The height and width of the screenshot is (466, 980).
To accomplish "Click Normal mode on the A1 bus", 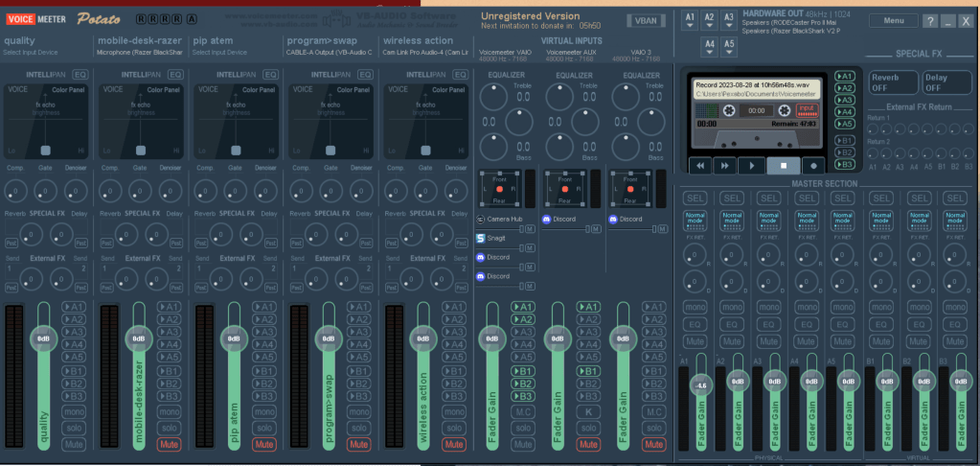I will coord(695,221).
